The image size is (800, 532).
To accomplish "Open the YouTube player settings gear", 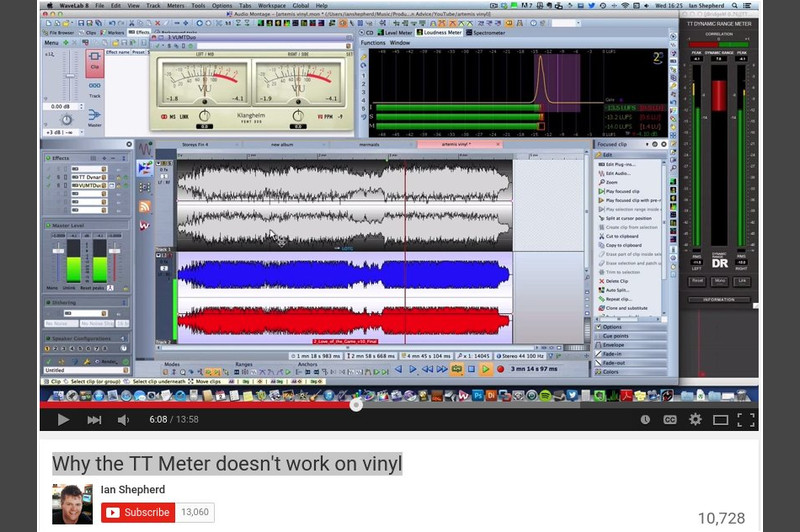I will tap(695, 419).
